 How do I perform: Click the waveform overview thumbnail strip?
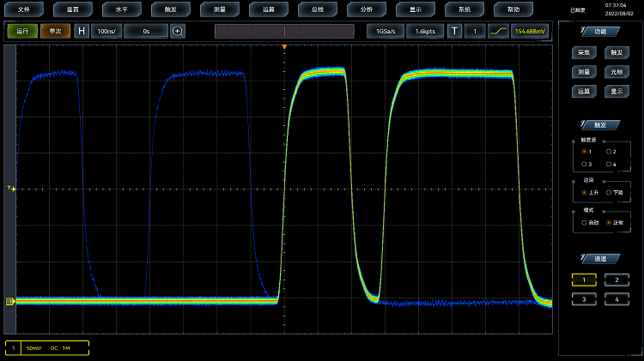284,31
